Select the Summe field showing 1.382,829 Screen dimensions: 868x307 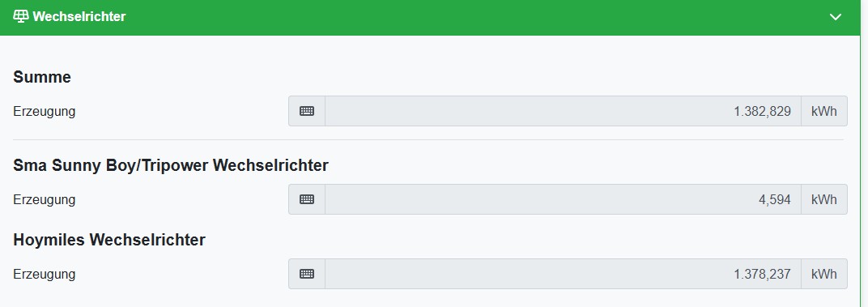pyautogui.click(x=563, y=111)
